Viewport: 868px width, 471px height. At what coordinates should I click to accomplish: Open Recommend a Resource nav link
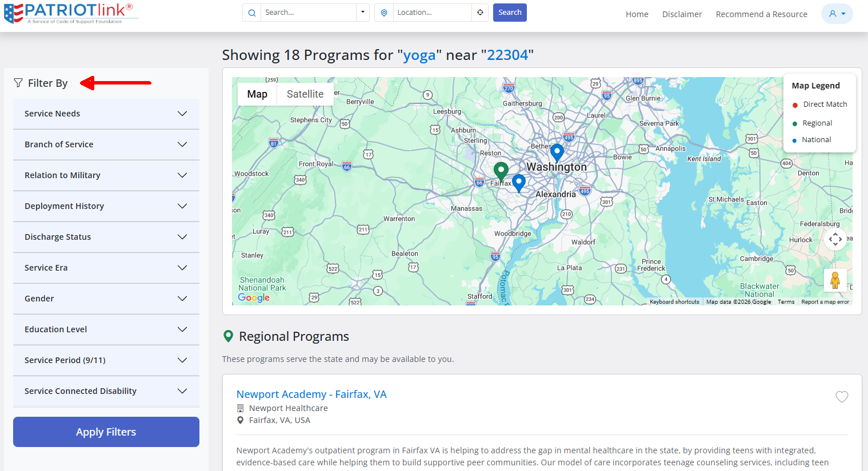(761, 14)
